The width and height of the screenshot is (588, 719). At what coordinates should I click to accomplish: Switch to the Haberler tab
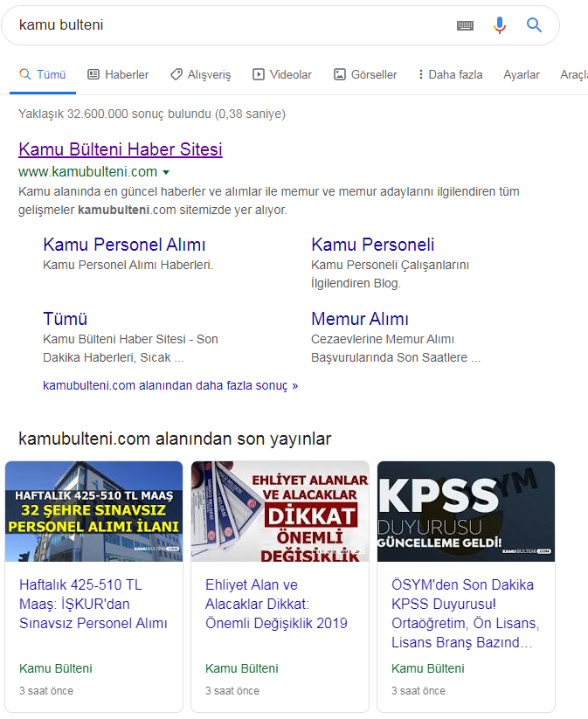pos(118,75)
